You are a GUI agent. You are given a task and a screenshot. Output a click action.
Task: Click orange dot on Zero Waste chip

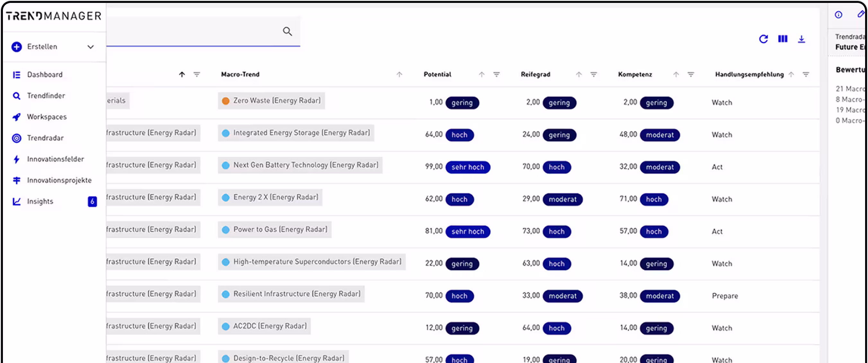click(226, 101)
